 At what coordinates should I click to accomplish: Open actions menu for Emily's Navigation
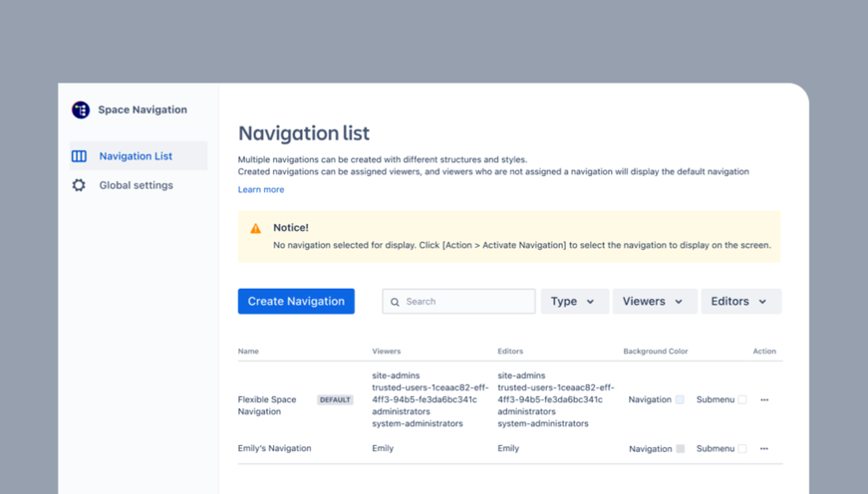click(764, 448)
